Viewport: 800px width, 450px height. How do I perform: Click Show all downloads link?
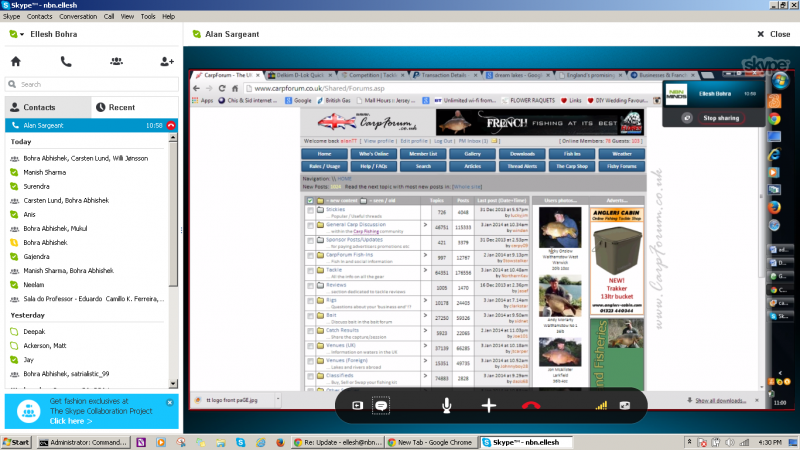coord(720,401)
